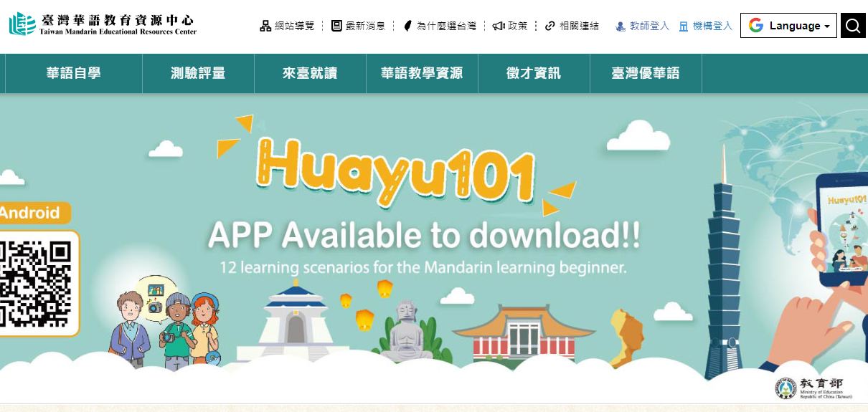
Task: Click the megaphone icon beside 政策
Action: coord(499,26)
